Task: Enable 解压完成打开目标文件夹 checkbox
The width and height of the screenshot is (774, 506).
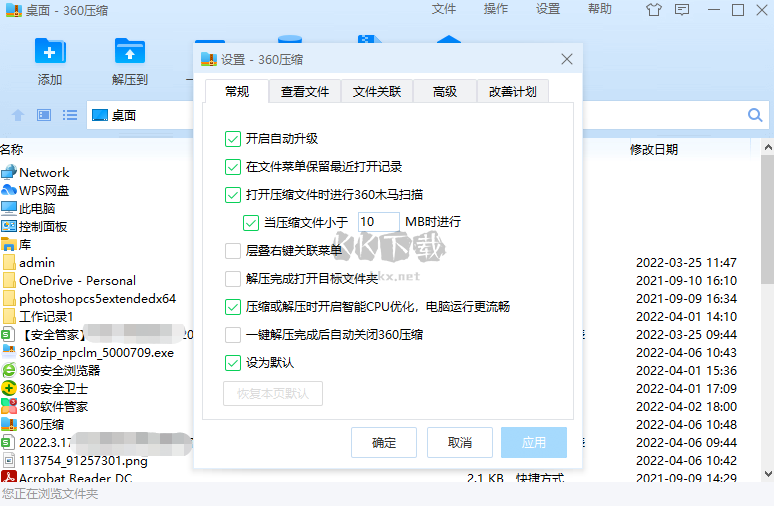Action: [232, 279]
